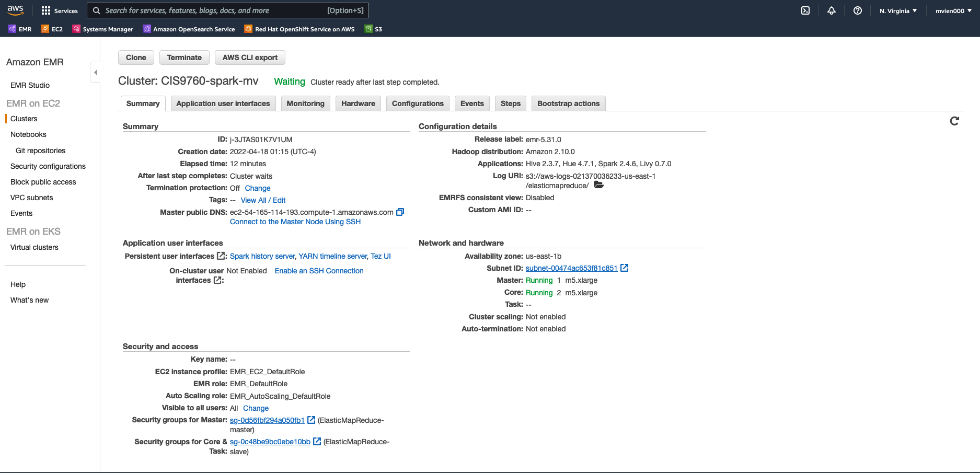Click the Terminate button

point(185,57)
